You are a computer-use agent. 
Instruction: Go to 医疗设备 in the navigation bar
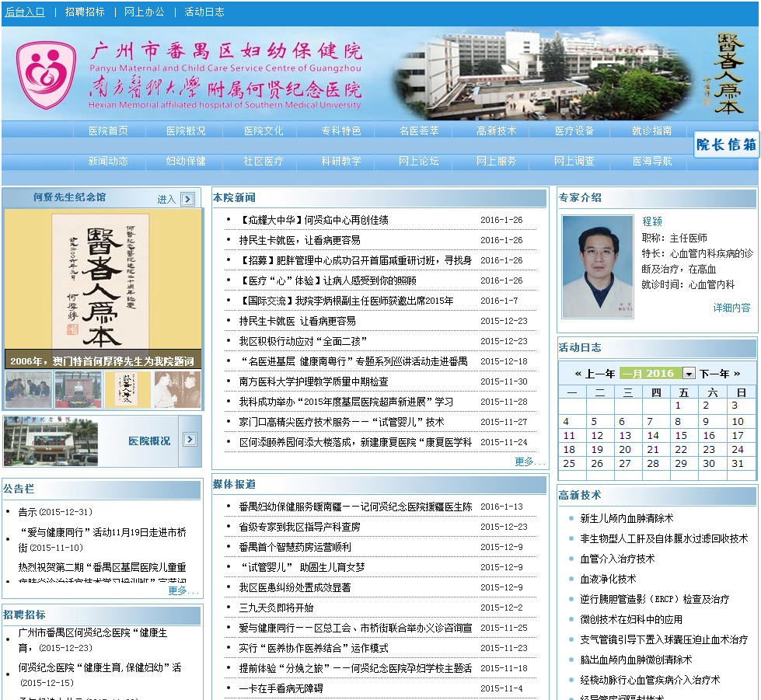pyautogui.click(x=574, y=131)
